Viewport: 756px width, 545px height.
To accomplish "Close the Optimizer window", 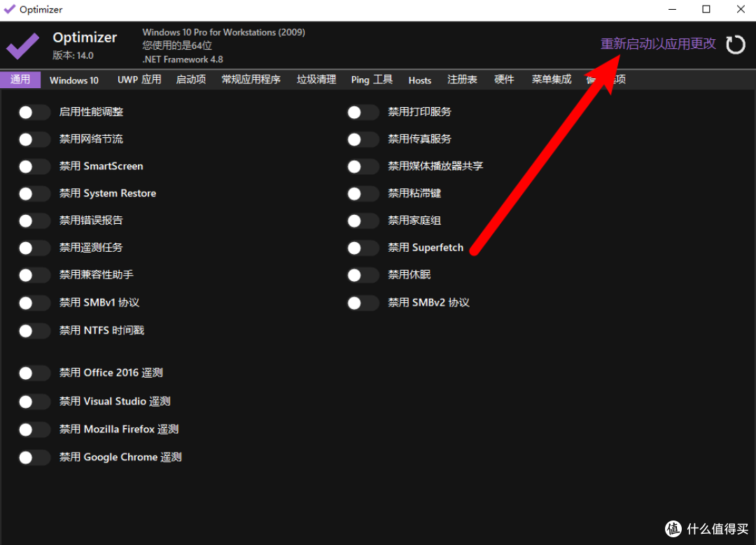I will click(741, 9).
